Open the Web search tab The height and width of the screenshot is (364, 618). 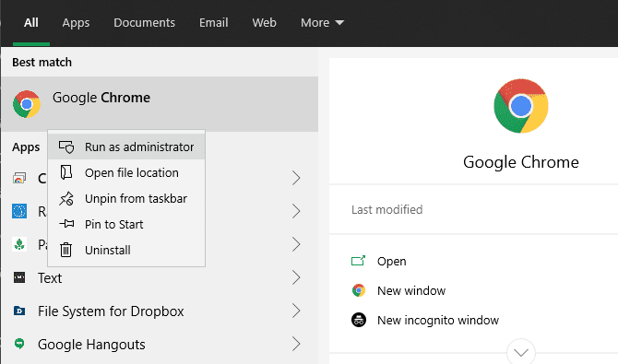click(264, 22)
